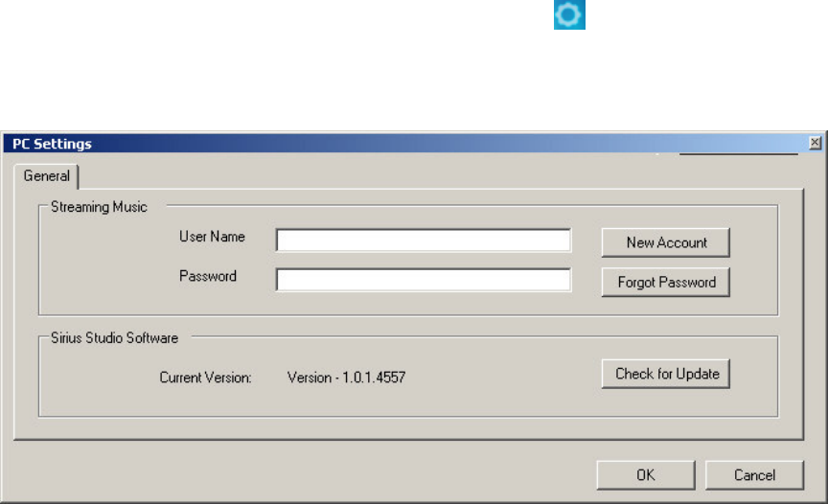Click the User Name input field

(x=423, y=241)
